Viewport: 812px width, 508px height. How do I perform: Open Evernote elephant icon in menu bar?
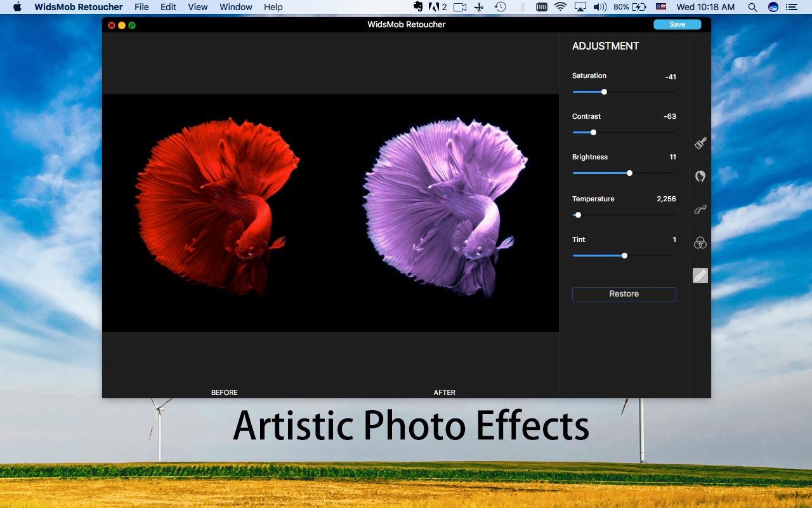(417, 7)
